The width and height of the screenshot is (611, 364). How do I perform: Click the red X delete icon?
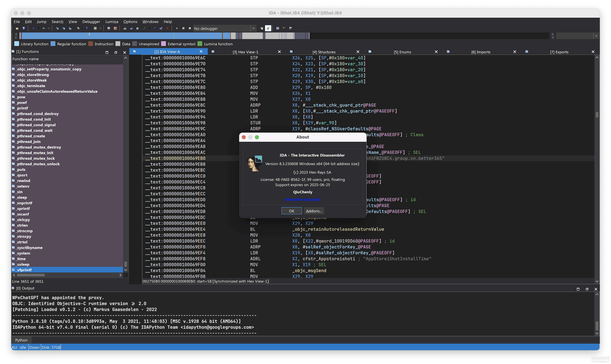tap(167, 28)
